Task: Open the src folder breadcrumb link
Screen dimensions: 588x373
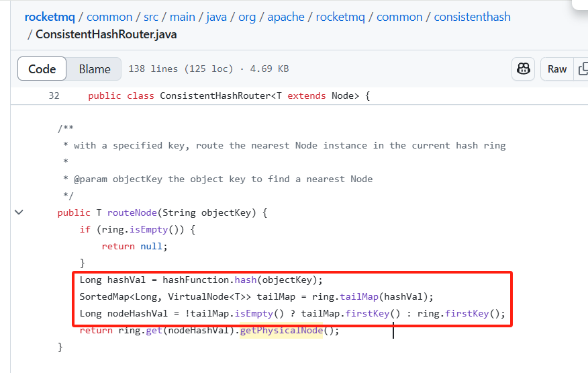Action: (x=151, y=17)
